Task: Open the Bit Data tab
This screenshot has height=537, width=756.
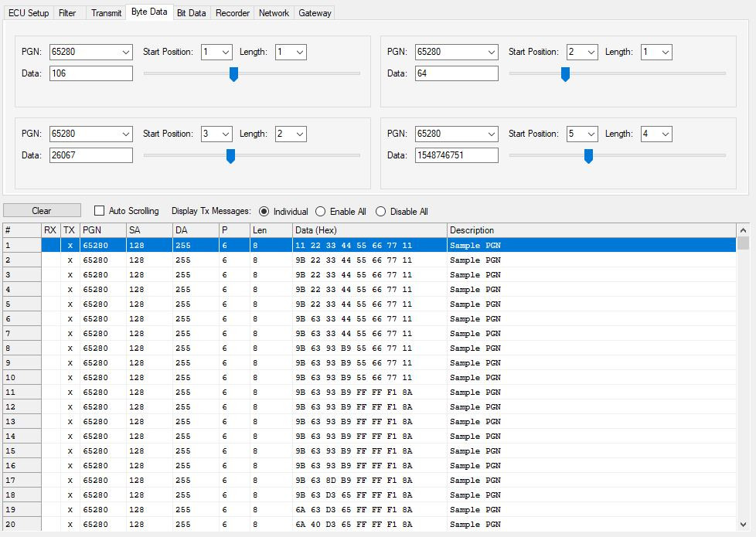Action: [x=191, y=13]
